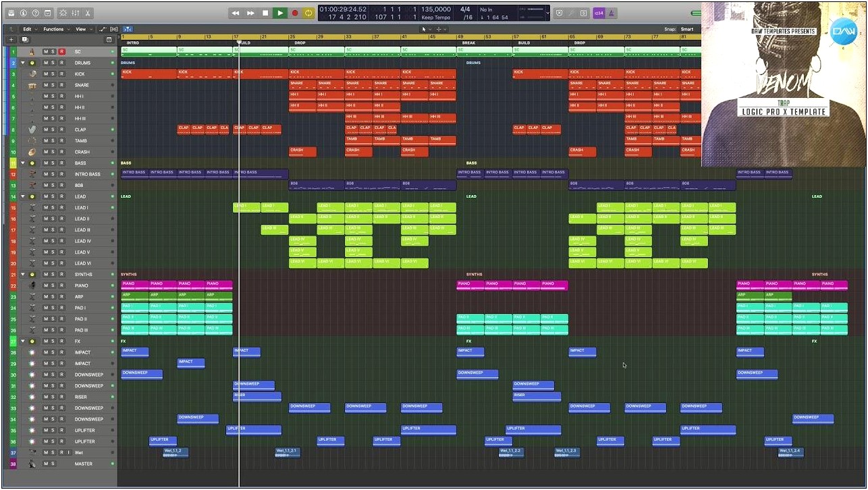This screenshot has height=490, width=868.
Task: Collapse the FX track stack
Action: (x=23, y=341)
